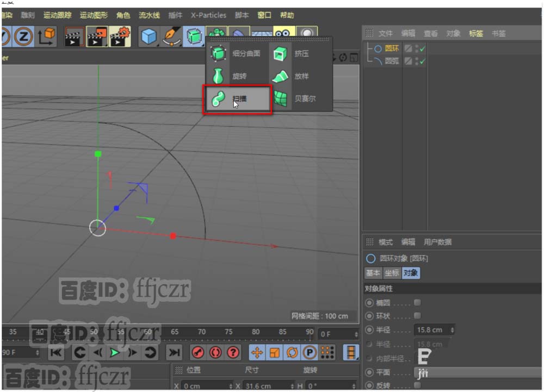Switch to the 基本 tab

point(373,273)
